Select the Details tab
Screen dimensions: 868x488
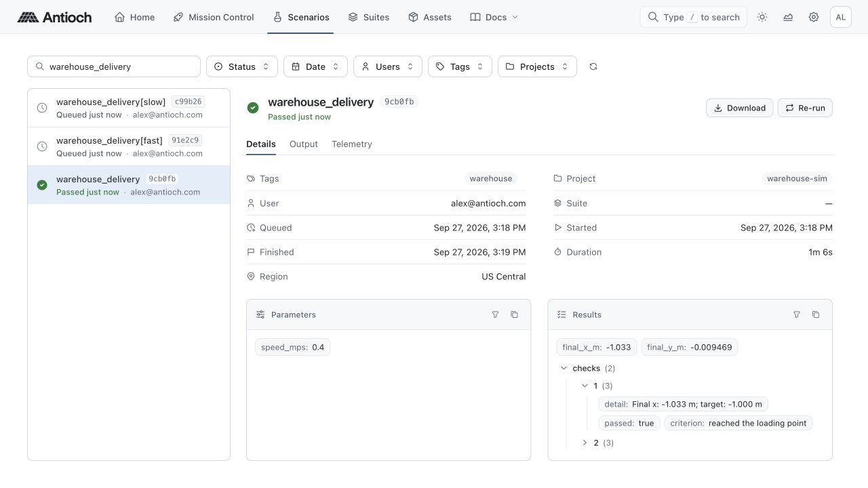click(261, 144)
